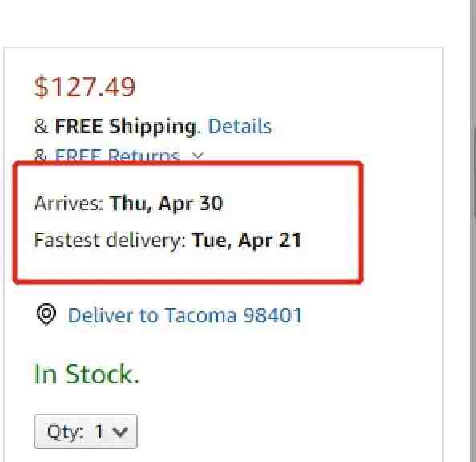
Task: Click the location pin icon
Action: [46, 314]
